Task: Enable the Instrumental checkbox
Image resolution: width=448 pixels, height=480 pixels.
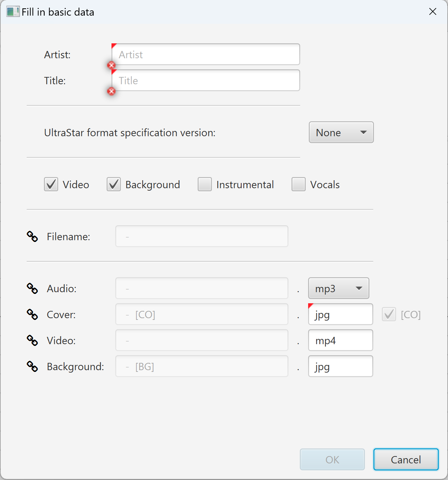Action: [x=205, y=184]
